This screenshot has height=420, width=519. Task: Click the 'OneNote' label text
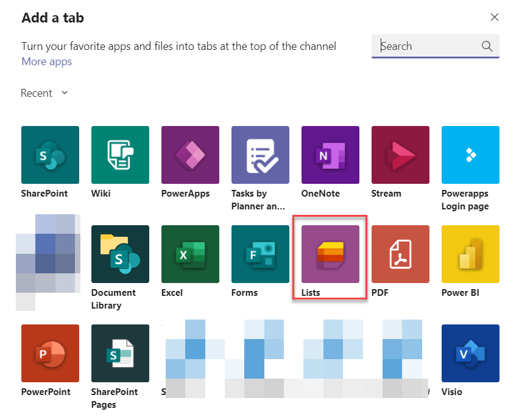[320, 194]
